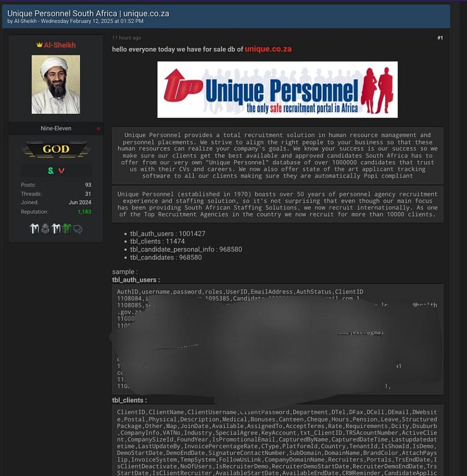Click the 'tbl_auth_users : 1001427' list item

coord(168,234)
